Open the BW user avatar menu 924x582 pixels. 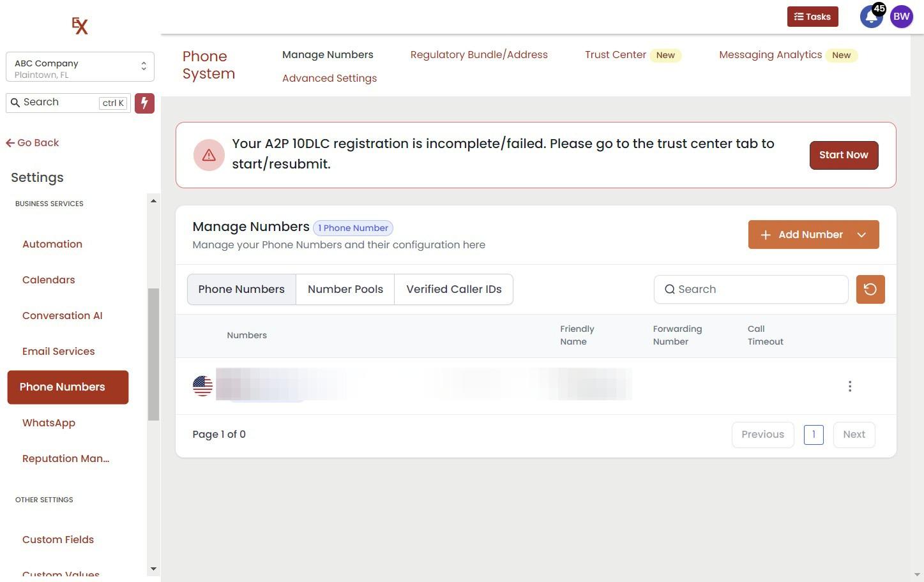click(901, 17)
